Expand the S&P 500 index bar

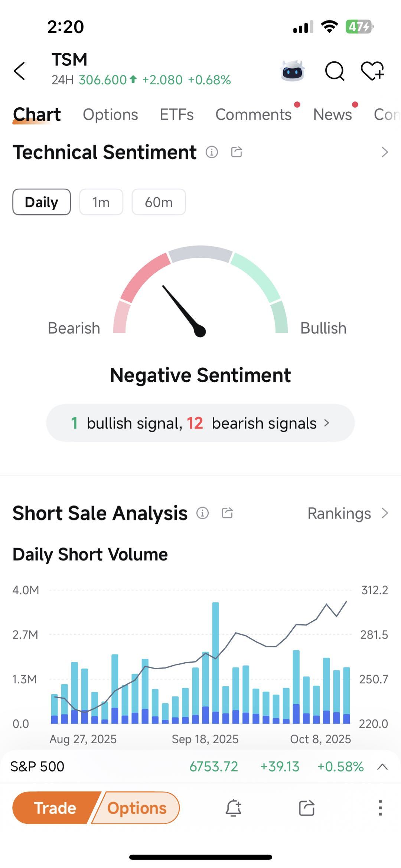click(x=382, y=767)
